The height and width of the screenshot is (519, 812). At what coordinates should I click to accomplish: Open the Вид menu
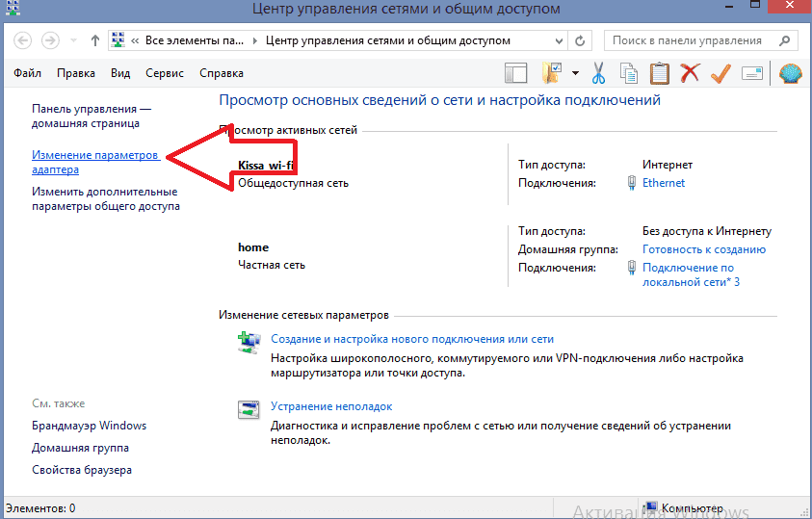pyautogui.click(x=120, y=73)
